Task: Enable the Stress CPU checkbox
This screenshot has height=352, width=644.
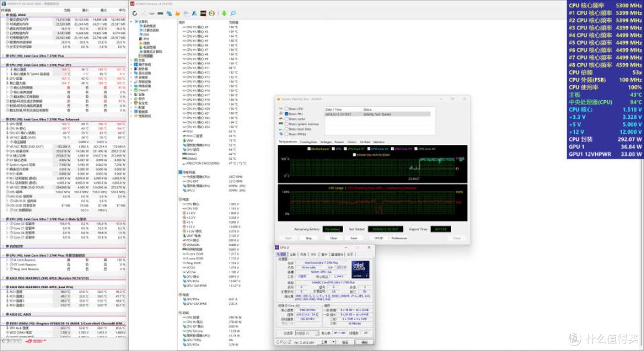Action: tap(286, 109)
